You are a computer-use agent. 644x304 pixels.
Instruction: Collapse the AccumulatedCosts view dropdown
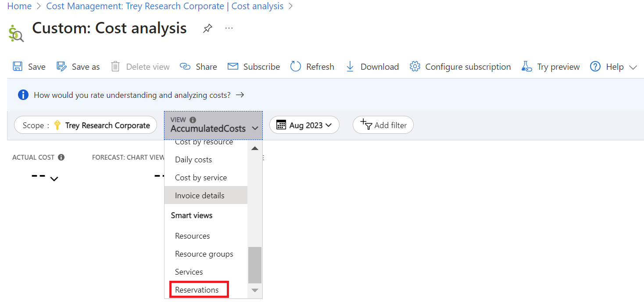pos(213,125)
